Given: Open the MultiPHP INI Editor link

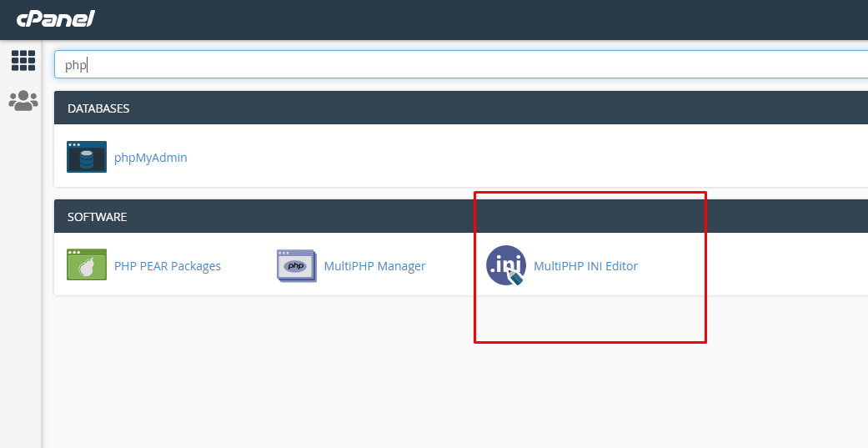Looking at the screenshot, I should pyautogui.click(x=585, y=266).
